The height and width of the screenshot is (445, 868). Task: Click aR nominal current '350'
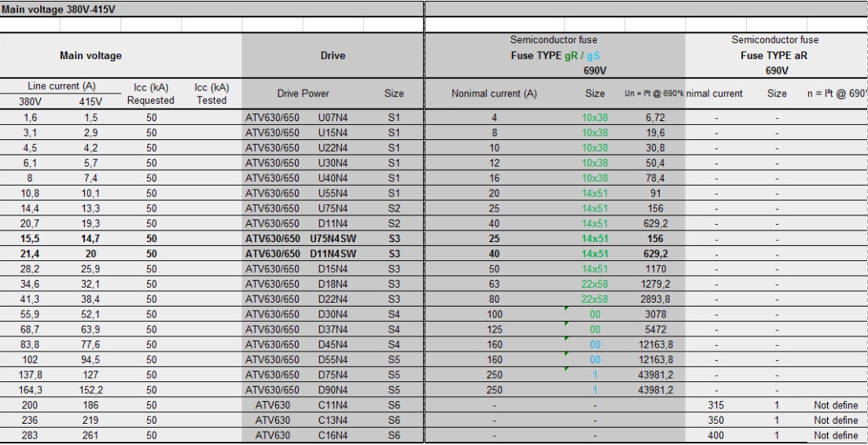coord(715,421)
